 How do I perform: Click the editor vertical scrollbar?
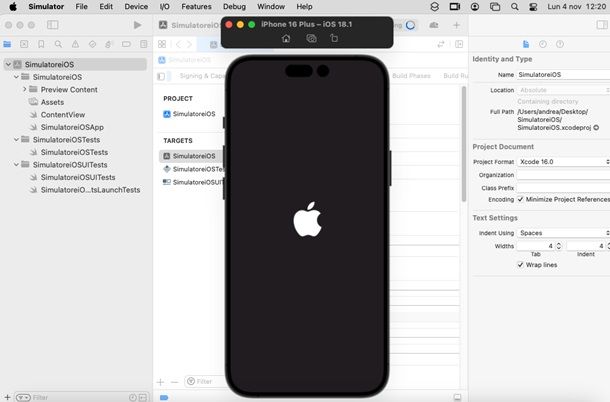pos(463,144)
